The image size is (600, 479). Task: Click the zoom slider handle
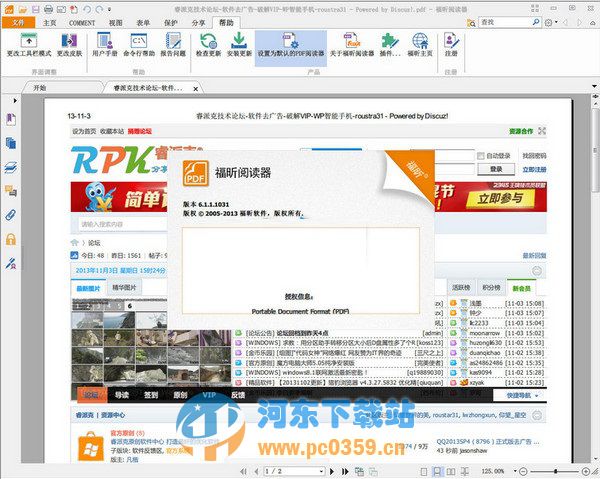555,471
